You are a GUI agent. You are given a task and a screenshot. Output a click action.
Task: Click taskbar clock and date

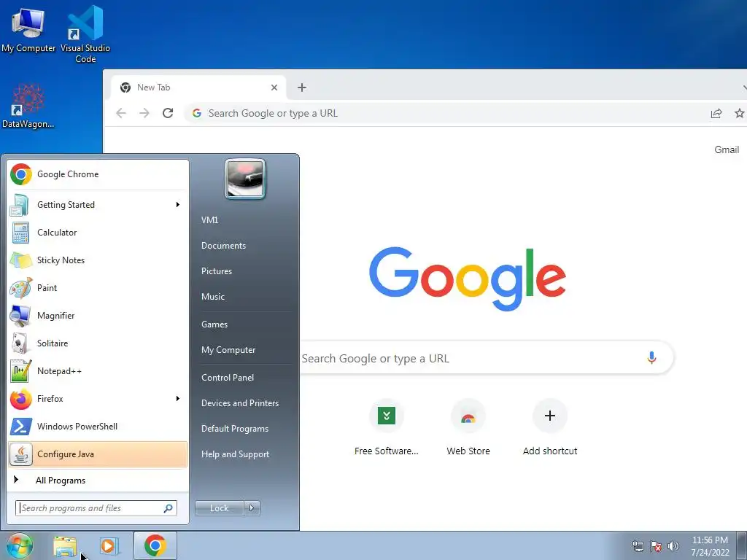coord(710,546)
